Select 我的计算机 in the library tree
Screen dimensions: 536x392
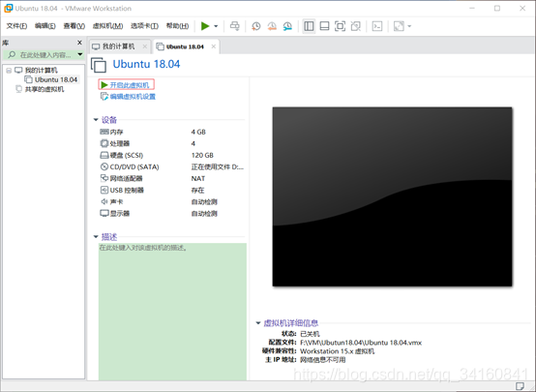(x=41, y=71)
